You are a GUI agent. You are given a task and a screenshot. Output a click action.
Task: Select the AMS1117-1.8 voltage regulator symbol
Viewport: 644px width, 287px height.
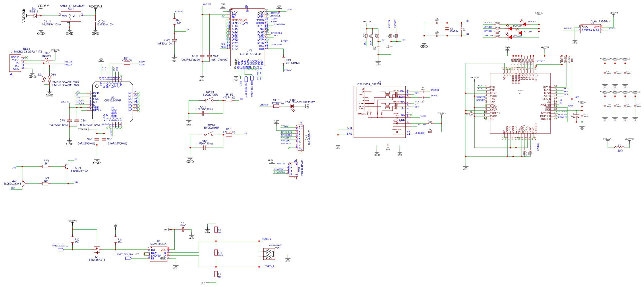(x=71, y=17)
